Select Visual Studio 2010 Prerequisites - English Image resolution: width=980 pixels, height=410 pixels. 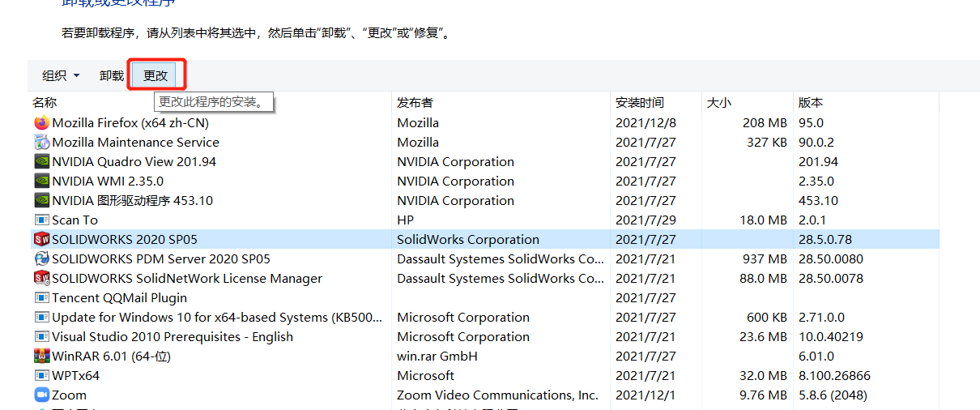(173, 337)
